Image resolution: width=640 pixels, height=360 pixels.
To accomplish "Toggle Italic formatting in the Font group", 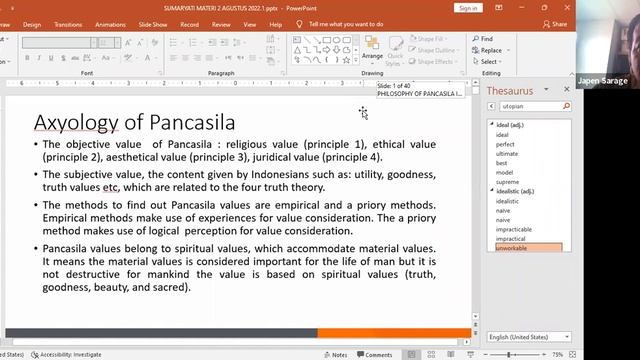I will pos(39,58).
